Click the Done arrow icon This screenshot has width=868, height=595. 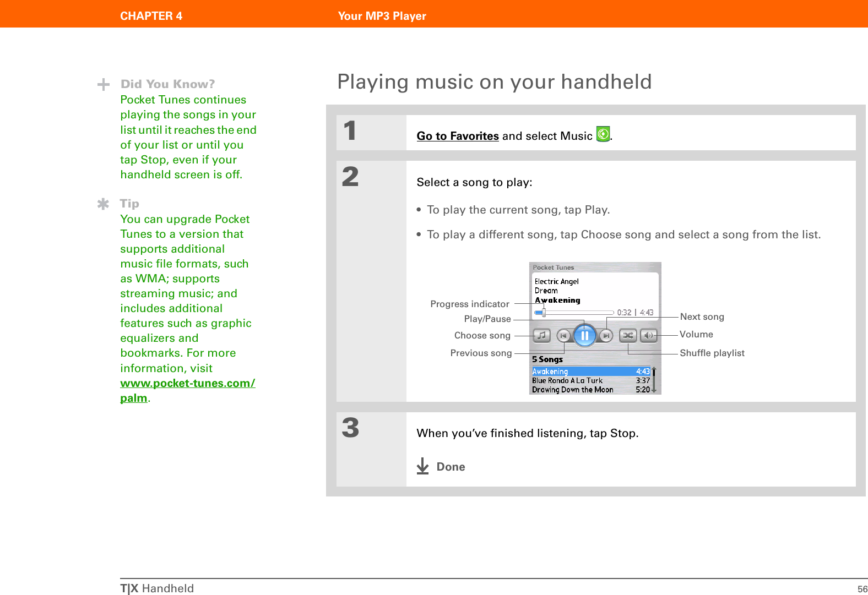pos(422,466)
